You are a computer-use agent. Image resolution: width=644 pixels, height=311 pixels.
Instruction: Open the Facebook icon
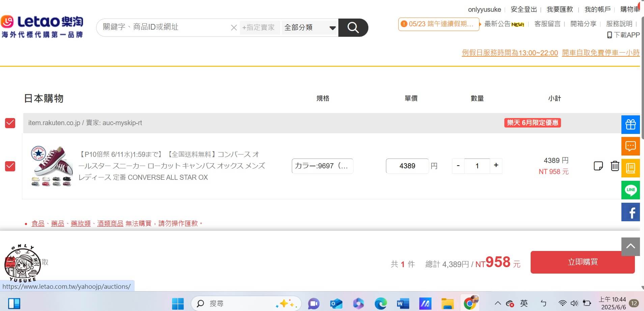pyautogui.click(x=631, y=212)
